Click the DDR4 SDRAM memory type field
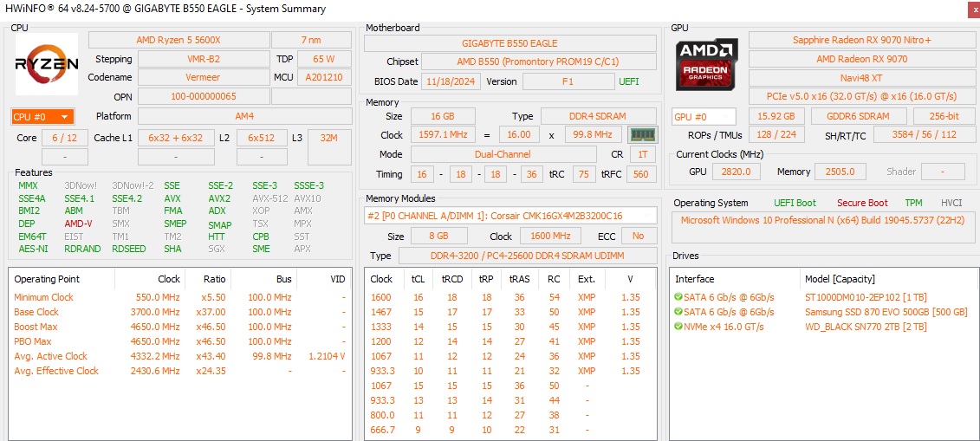This screenshot has height=441, width=980. pos(598,116)
